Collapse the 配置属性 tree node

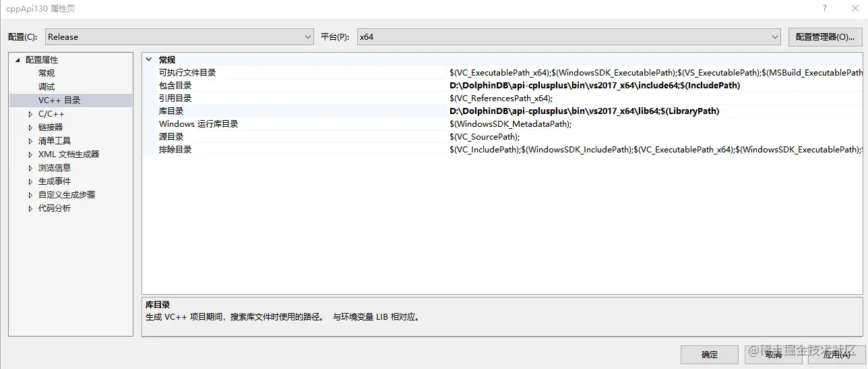point(18,59)
